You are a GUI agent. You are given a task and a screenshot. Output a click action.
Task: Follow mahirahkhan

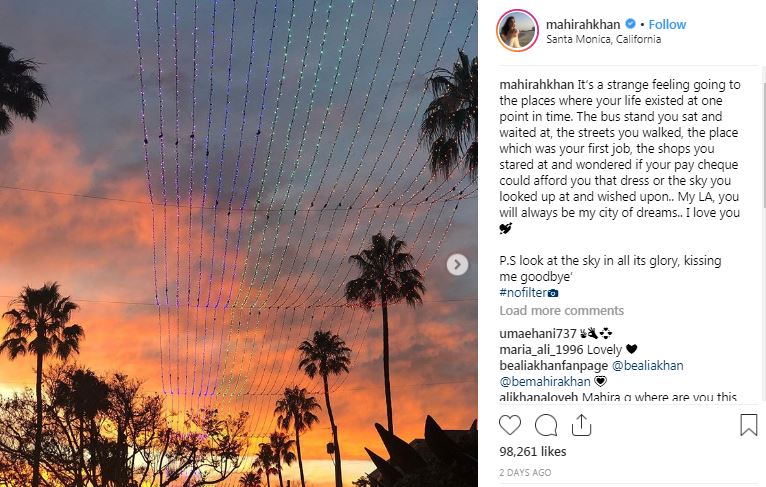click(667, 24)
